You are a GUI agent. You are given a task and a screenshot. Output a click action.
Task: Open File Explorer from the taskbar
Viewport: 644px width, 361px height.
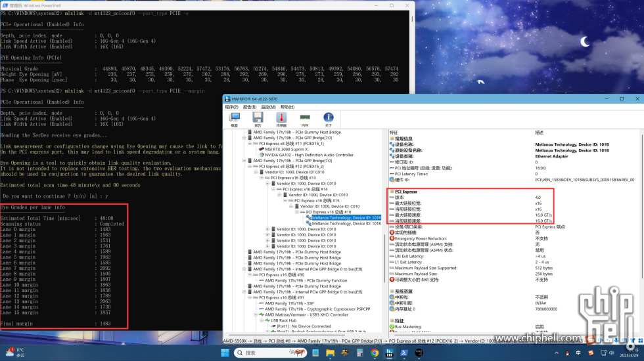[330, 353]
